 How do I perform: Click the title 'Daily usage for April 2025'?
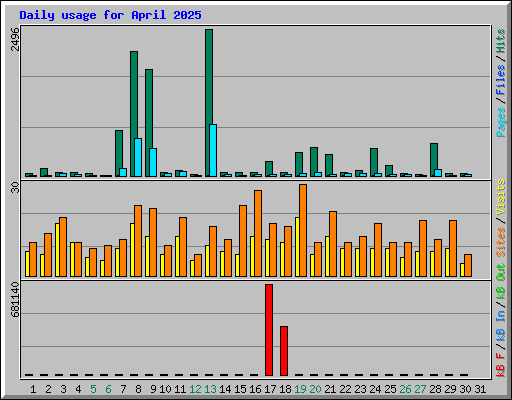pyautogui.click(x=110, y=15)
